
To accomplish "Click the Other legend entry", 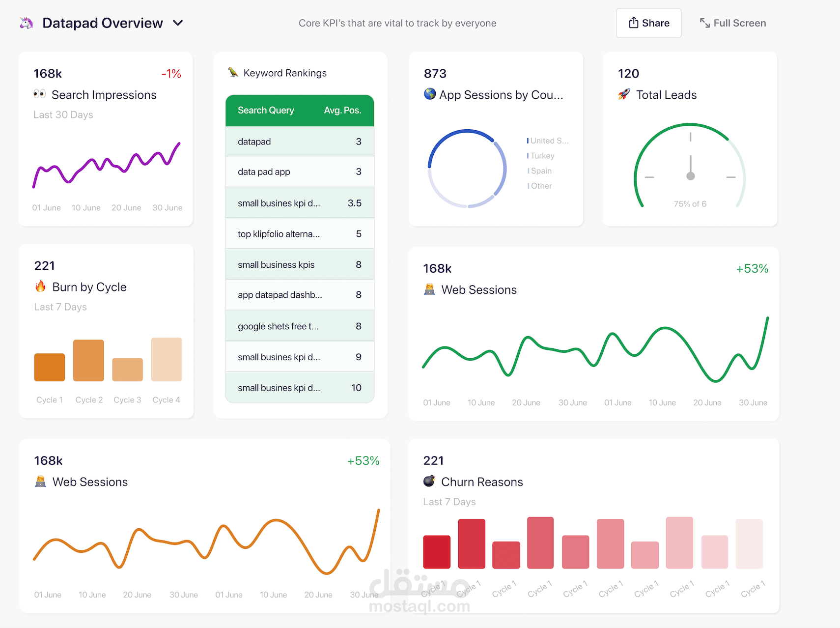I will click(539, 186).
